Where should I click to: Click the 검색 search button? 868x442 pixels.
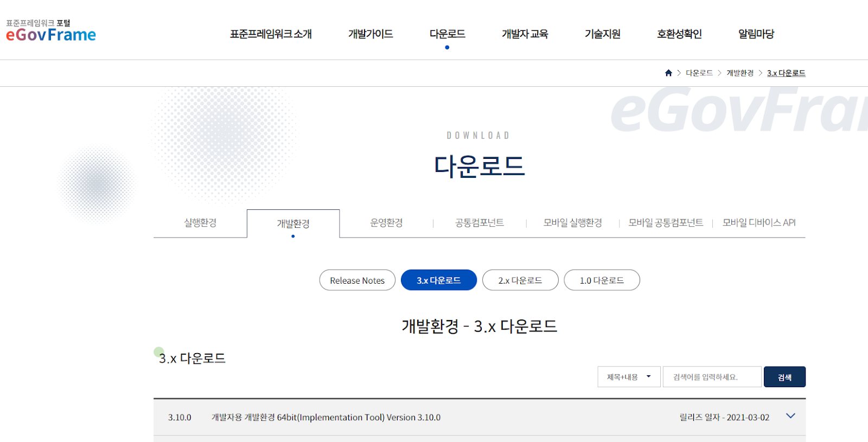pos(784,377)
